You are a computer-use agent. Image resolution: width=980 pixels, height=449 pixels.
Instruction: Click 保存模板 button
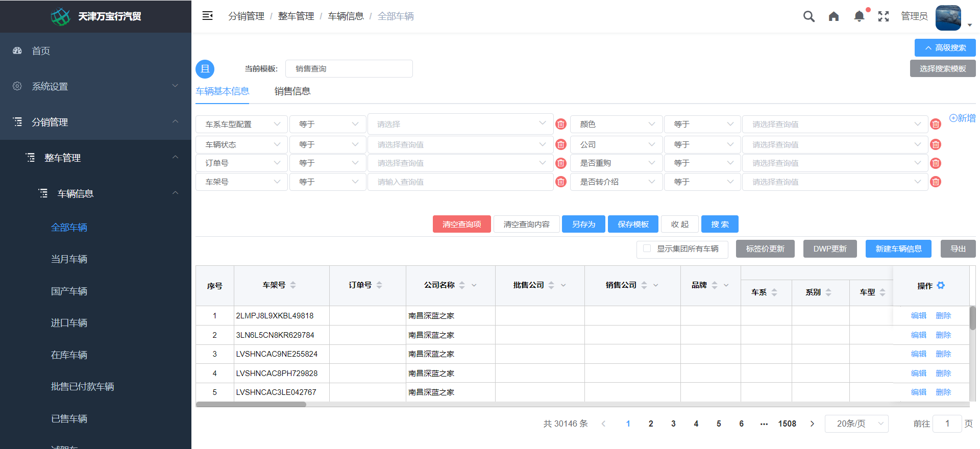tap(633, 224)
